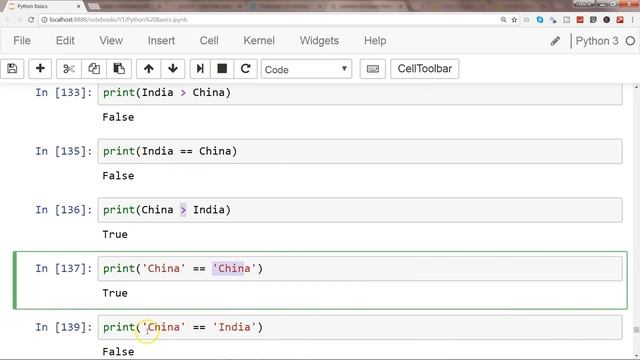
Task: Click the True output under In [136]
Action: pyautogui.click(x=115, y=234)
